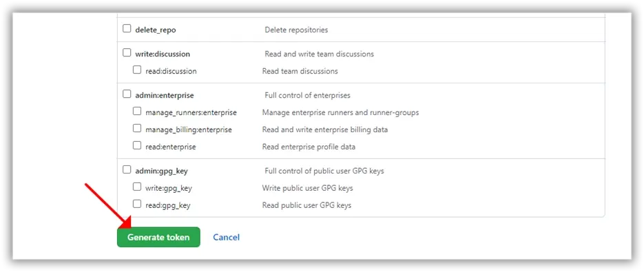
Task: Click the manage_runners:enterprise label
Action: coord(191,112)
